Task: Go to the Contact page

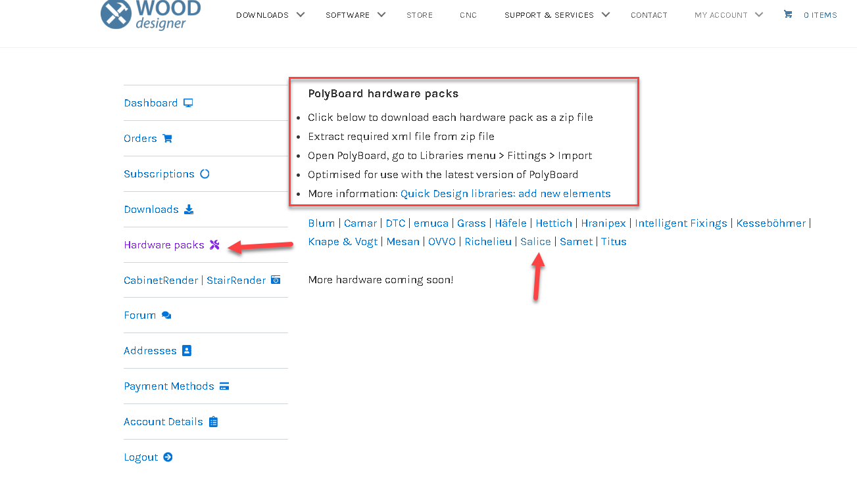Action: coord(649,15)
